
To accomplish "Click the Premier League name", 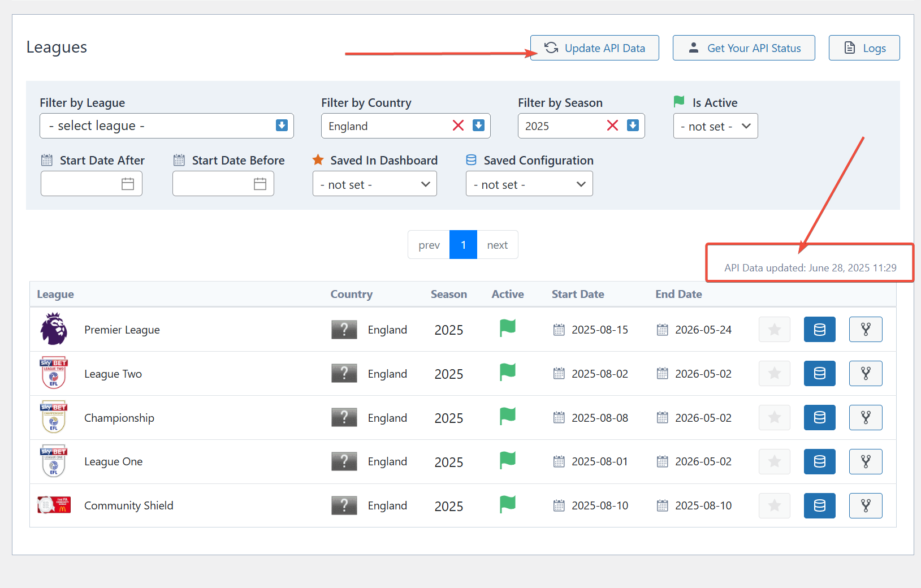I will pyautogui.click(x=122, y=330).
